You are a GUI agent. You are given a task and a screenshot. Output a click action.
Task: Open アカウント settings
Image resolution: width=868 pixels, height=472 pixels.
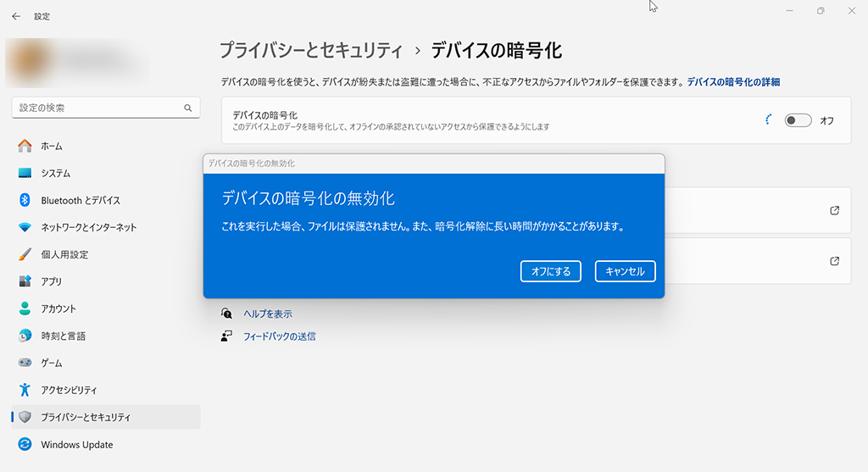click(x=106, y=308)
